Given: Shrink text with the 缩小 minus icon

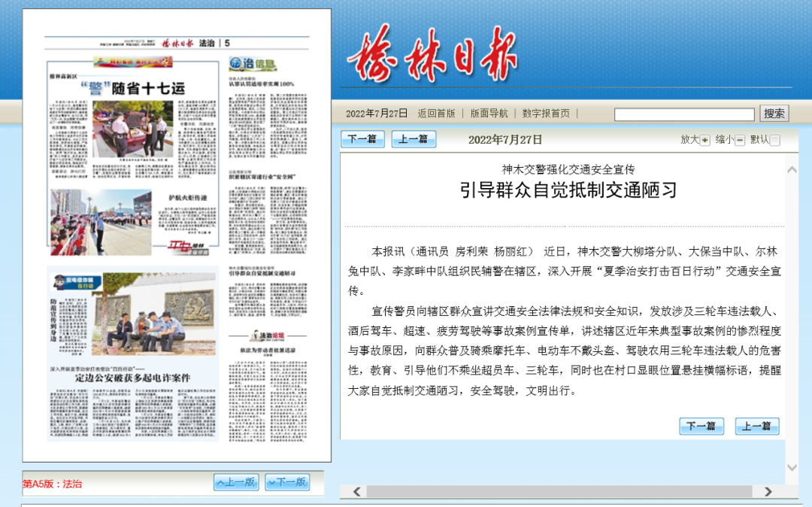Looking at the screenshot, I should tap(740, 141).
